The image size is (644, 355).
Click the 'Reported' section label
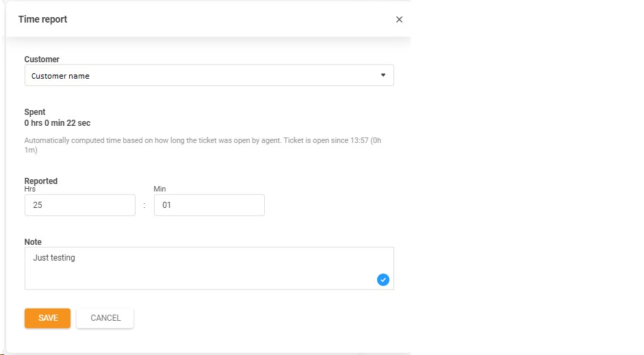coord(41,181)
